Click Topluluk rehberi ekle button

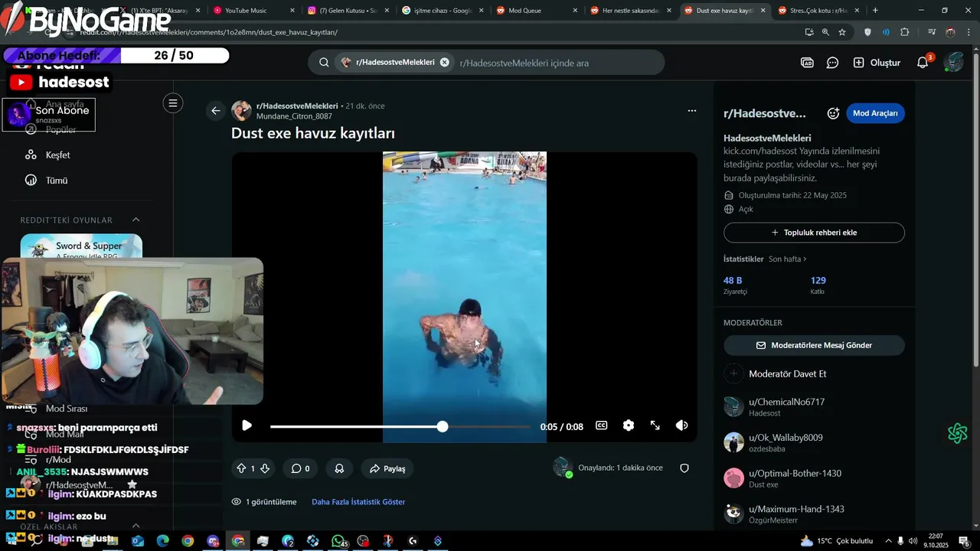(814, 233)
